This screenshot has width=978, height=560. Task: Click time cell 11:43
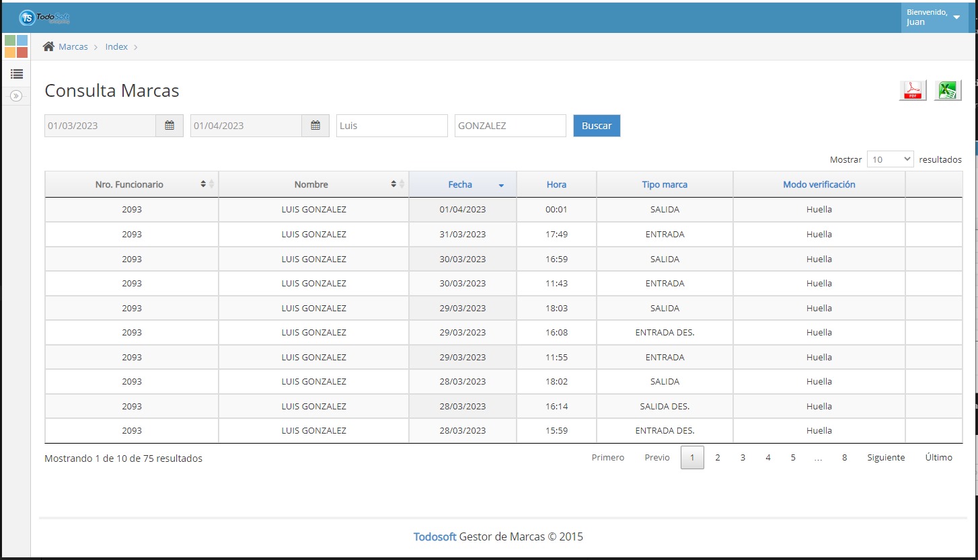tap(556, 284)
